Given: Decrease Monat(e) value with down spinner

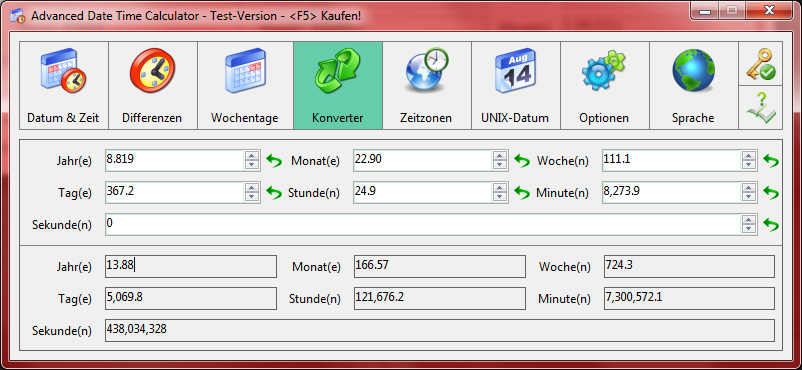Looking at the screenshot, I should point(499,165).
